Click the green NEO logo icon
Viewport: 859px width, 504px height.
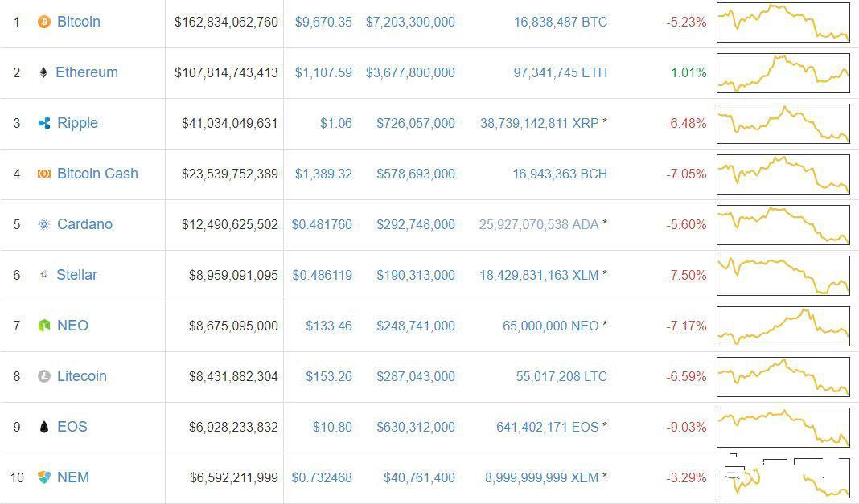click(44, 326)
